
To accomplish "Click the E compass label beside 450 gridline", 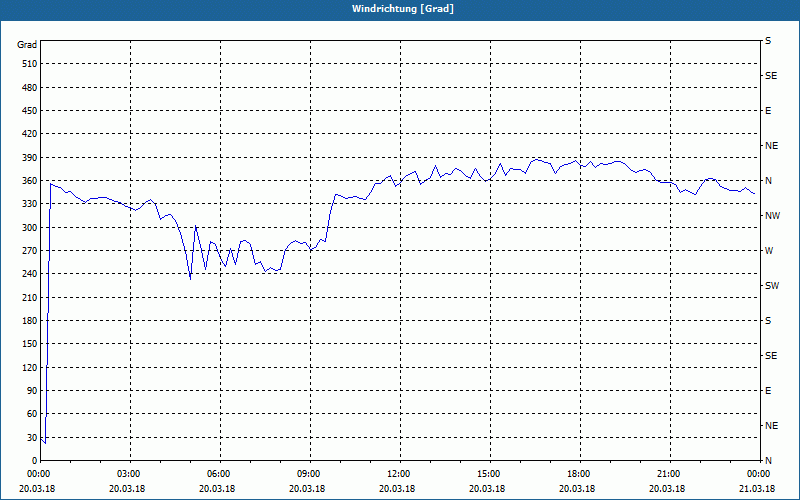I will 768,111.
